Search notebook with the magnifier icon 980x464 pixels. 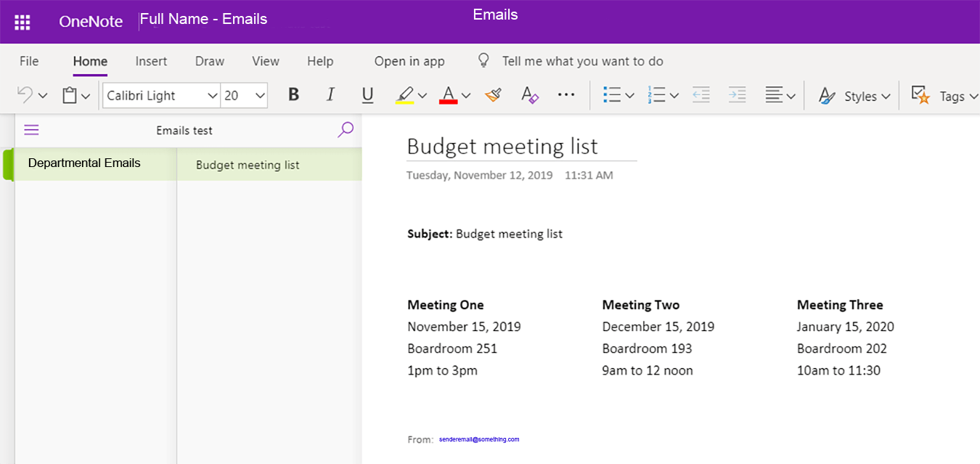[x=346, y=130]
